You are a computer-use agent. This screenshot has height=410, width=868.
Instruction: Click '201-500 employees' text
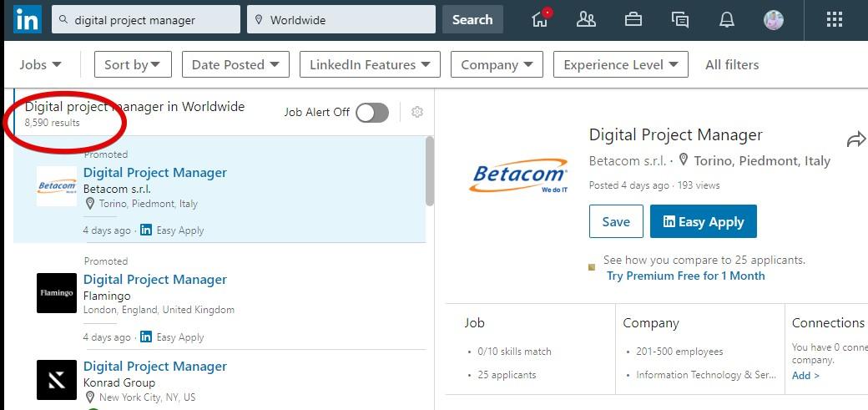coord(679,352)
